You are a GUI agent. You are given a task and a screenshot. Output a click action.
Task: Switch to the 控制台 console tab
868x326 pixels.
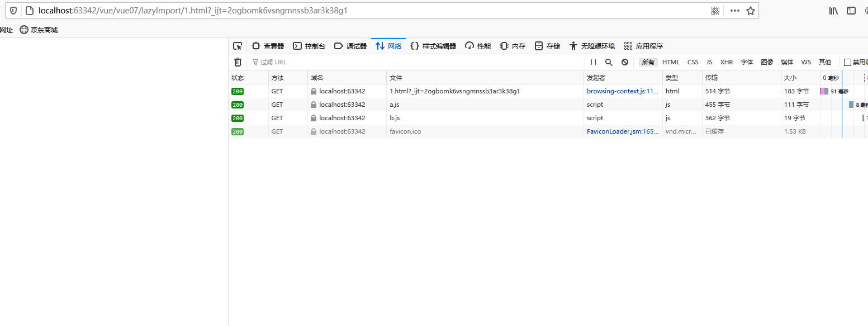tap(309, 46)
